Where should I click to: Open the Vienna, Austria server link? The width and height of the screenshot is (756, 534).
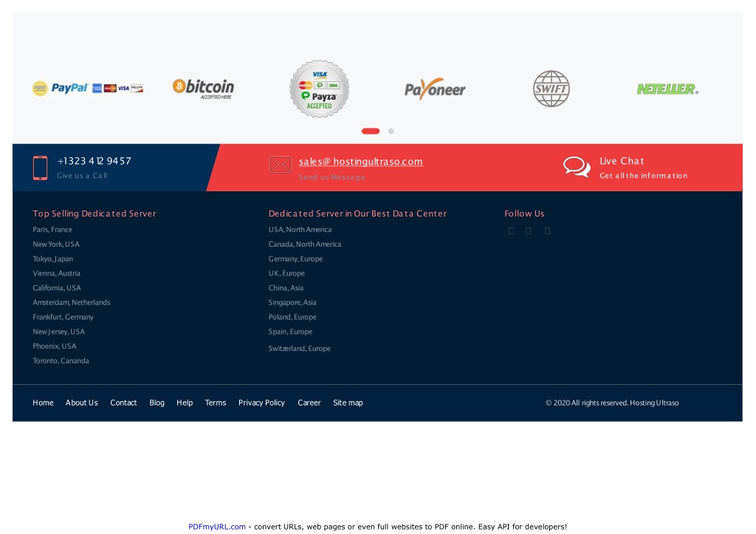56,273
